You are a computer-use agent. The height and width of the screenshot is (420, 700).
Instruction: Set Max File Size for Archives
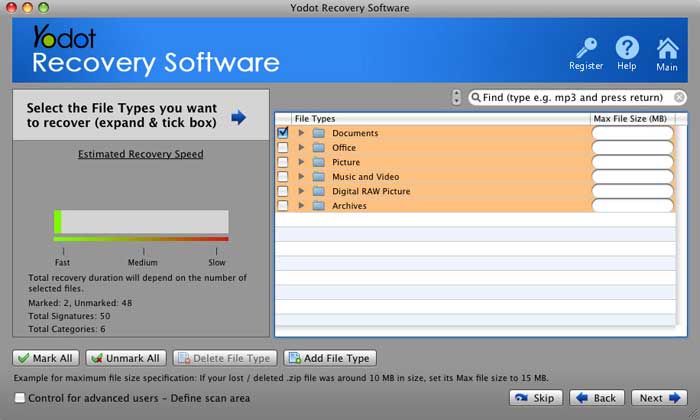tap(633, 205)
